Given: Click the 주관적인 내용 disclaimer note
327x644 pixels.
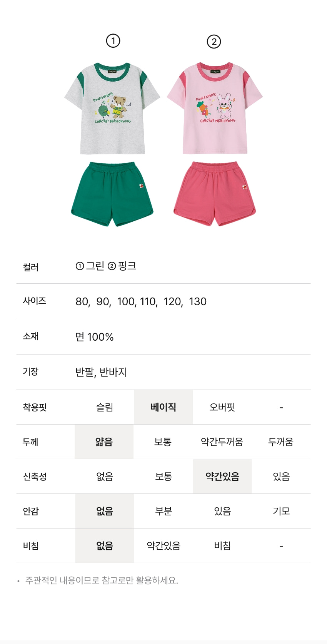Looking at the screenshot, I should coord(102,580).
